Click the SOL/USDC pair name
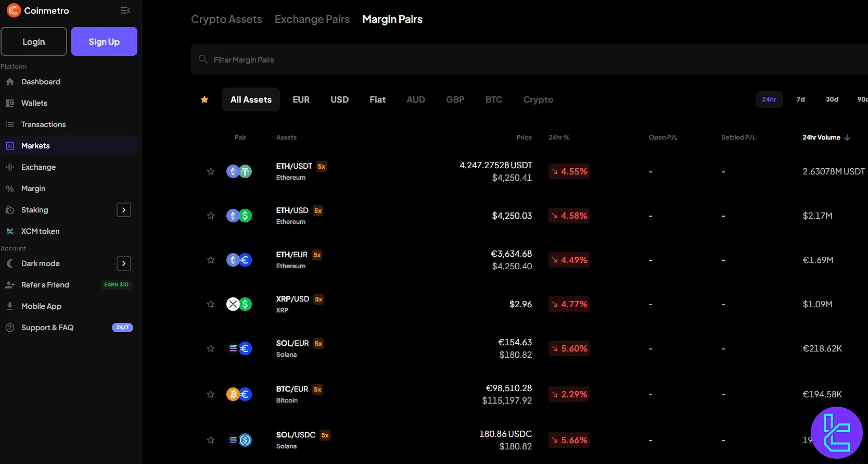 point(296,435)
